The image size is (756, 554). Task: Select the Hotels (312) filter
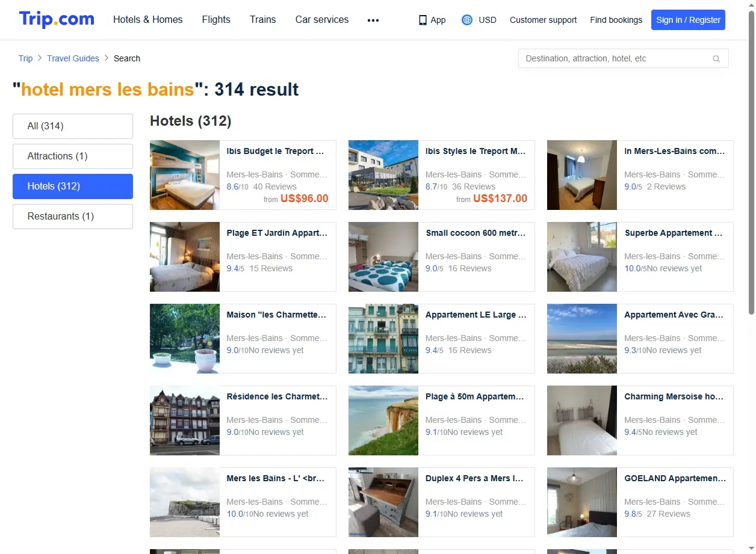coord(73,186)
